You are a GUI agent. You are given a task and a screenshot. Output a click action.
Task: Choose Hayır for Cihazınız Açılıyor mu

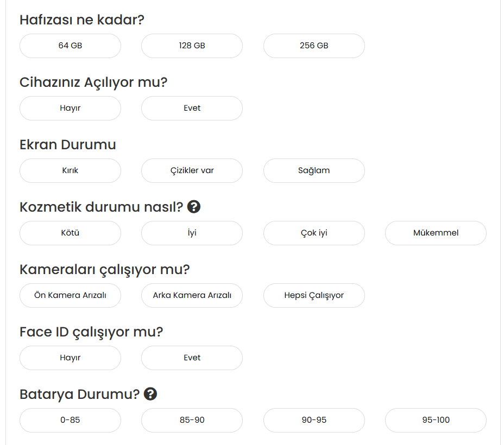click(70, 108)
